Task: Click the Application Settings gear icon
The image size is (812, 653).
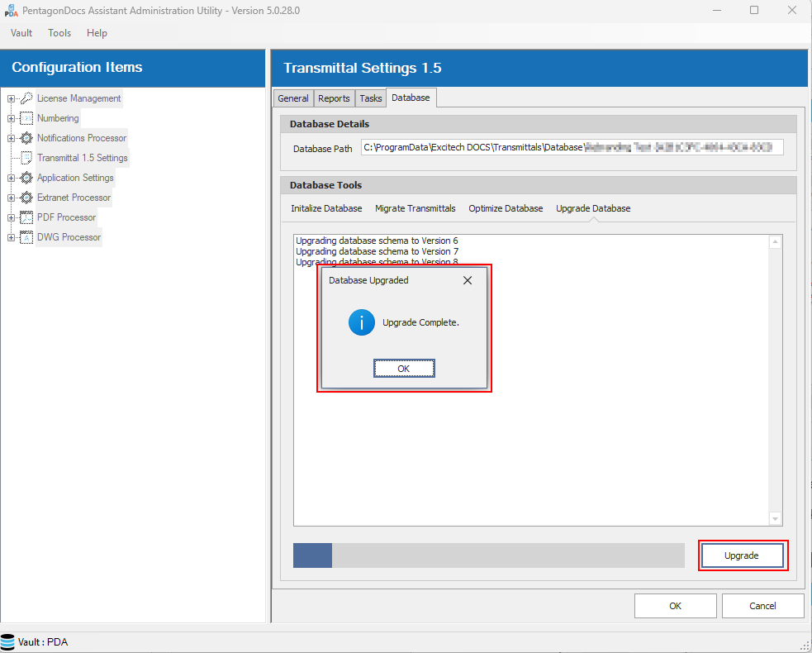Action: click(x=26, y=178)
